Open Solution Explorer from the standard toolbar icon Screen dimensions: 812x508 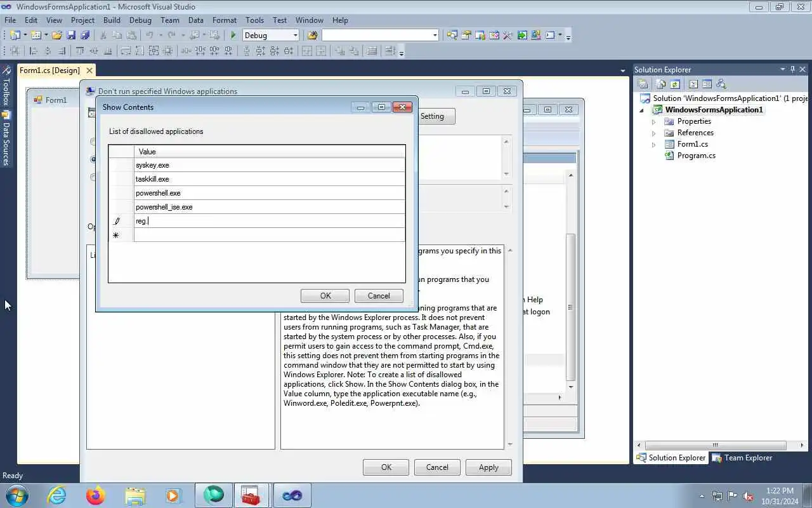coord(452,36)
